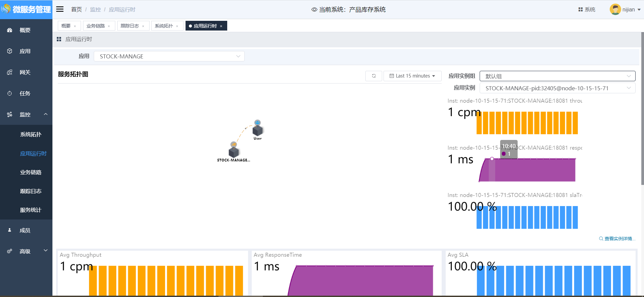Screen dimensions: 644x297
Task: Switch to the 跟踪日志 tab
Action: (x=130, y=26)
